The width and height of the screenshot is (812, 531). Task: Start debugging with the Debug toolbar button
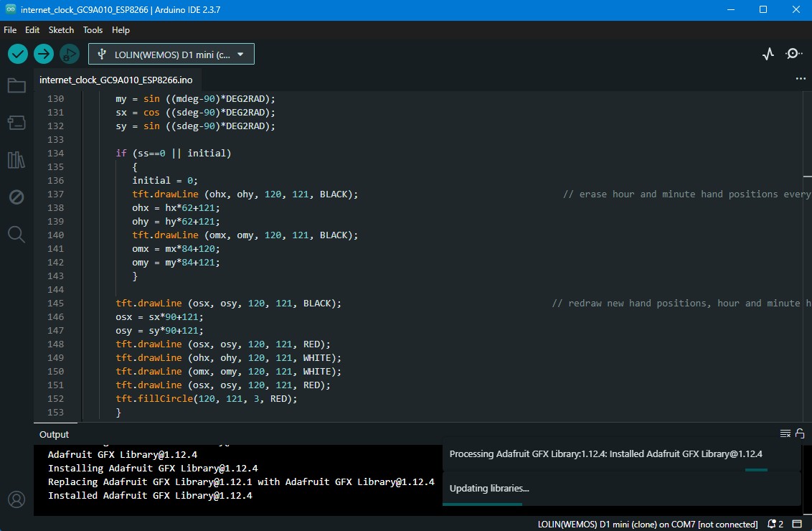point(70,54)
